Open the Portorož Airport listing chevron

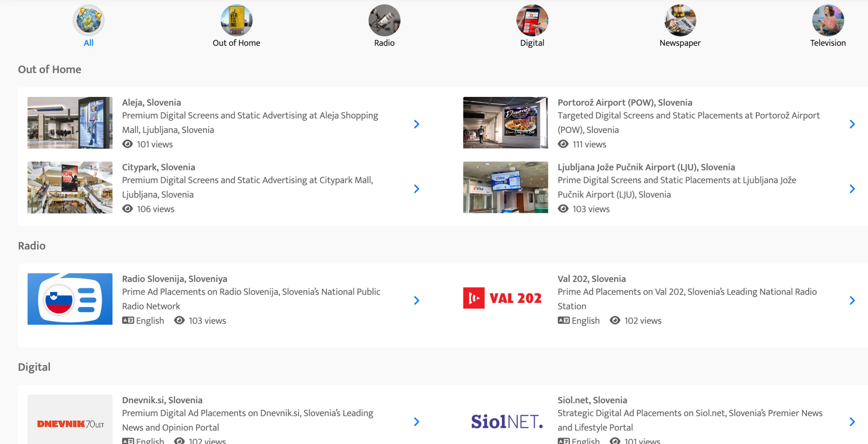pyautogui.click(x=852, y=124)
